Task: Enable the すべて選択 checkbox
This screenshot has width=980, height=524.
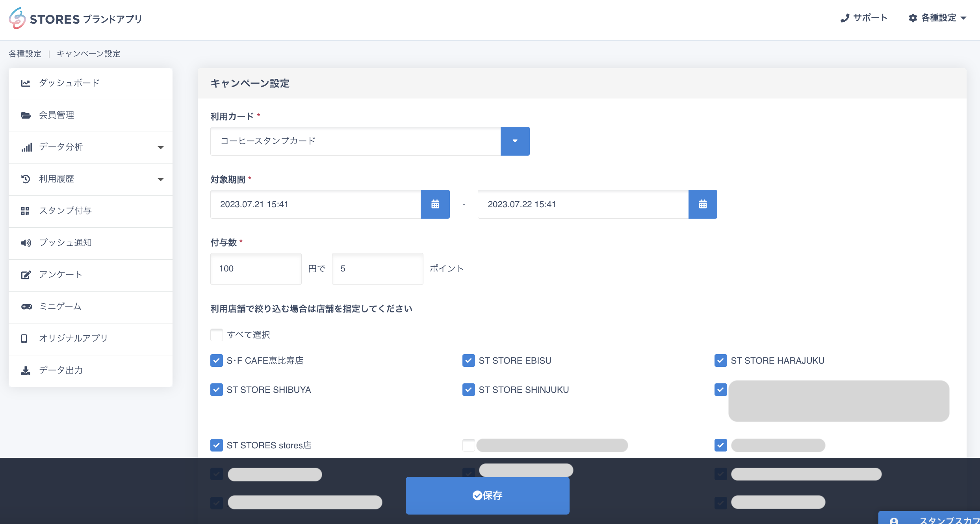Action: click(216, 334)
